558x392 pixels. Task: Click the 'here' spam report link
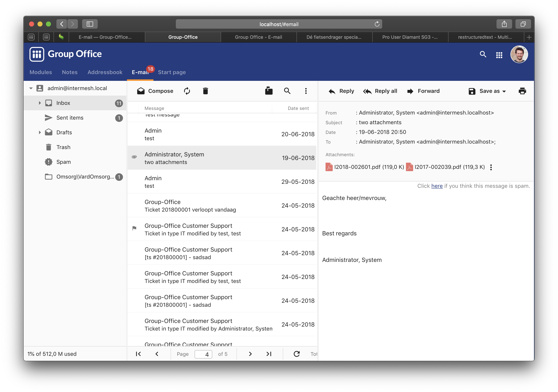[437, 186]
